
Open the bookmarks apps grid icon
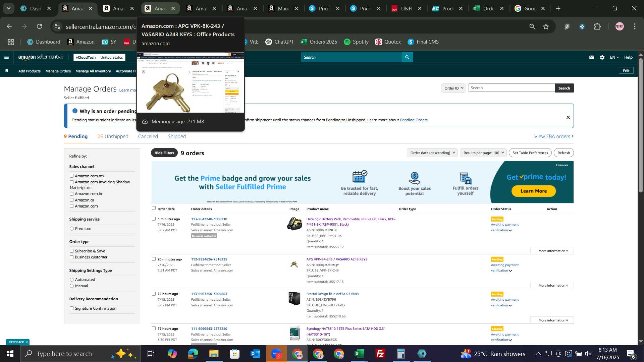[x=11, y=42]
